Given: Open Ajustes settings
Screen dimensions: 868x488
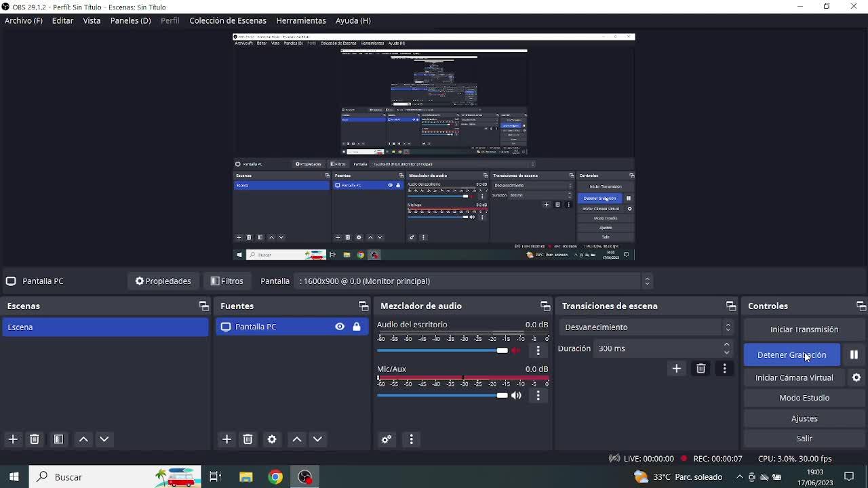Looking at the screenshot, I should pos(804,418).
